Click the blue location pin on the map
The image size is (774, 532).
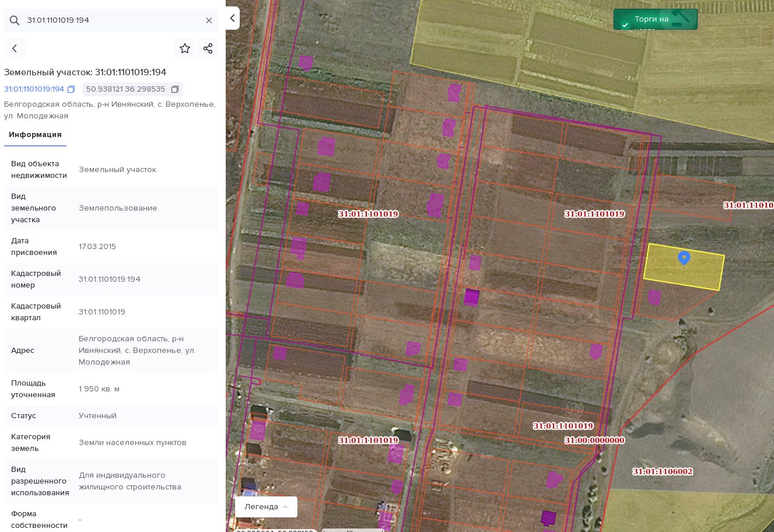click(x=684, y=257)
